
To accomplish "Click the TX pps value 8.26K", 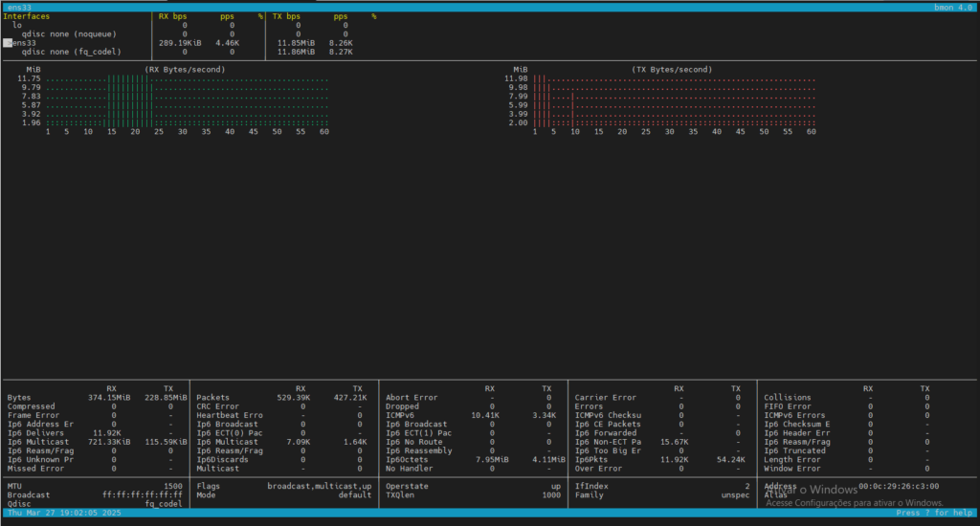I will [342, 43].
